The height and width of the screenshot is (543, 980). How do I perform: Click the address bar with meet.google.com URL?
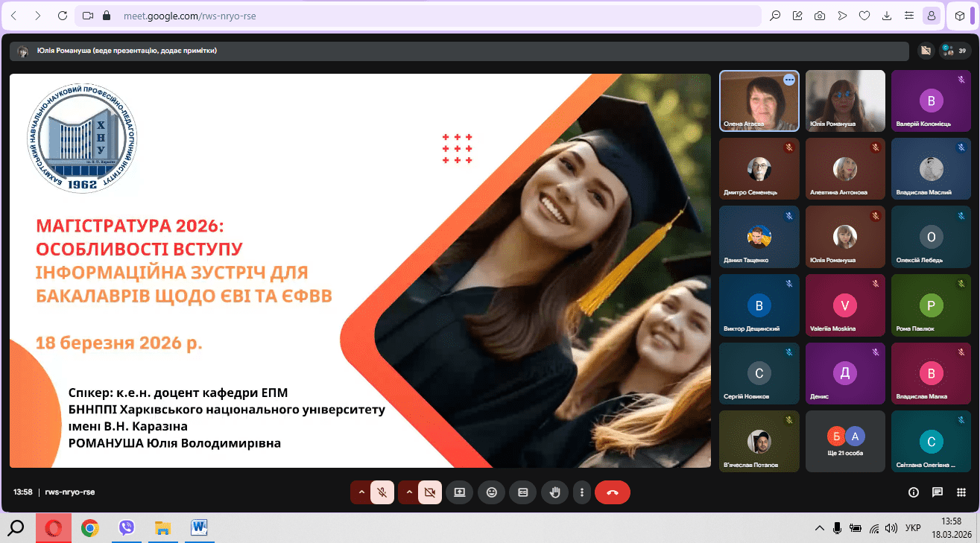pyautogui.click(x=432, y=16)
